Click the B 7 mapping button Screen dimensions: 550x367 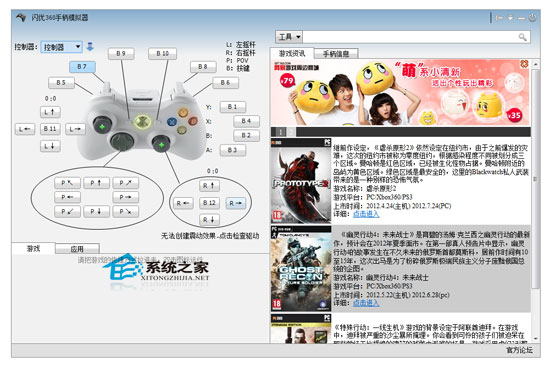82,67
